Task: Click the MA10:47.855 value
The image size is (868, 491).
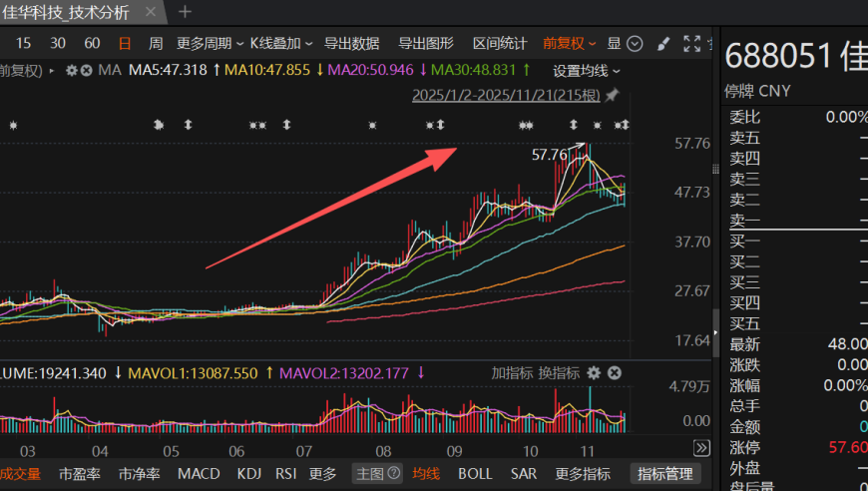Action: [267, 70]
